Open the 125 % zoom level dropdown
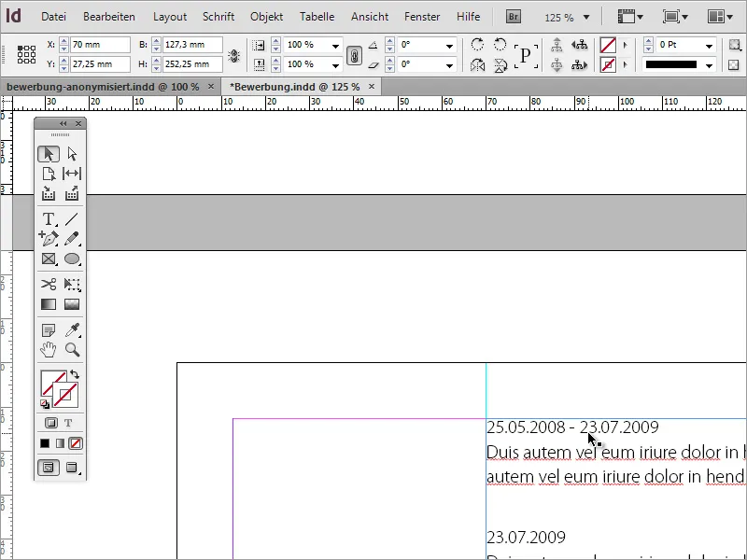The width and height of the screenshot is (747, 560). tap(586, 18)
